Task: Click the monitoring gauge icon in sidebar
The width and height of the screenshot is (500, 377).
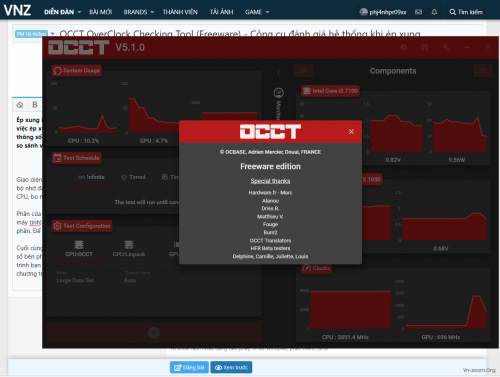Action: [x=279, y=93]
